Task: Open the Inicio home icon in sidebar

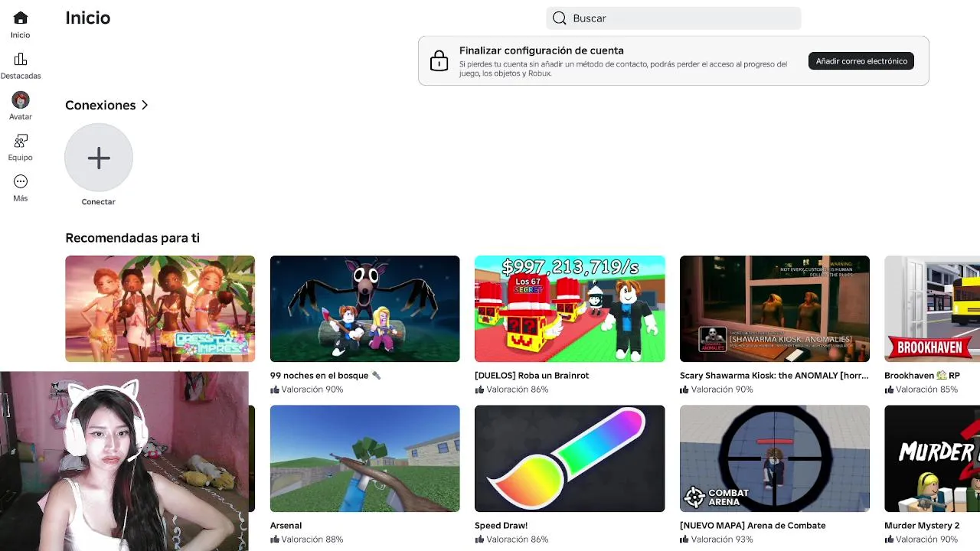Action: tap(21, 18)
